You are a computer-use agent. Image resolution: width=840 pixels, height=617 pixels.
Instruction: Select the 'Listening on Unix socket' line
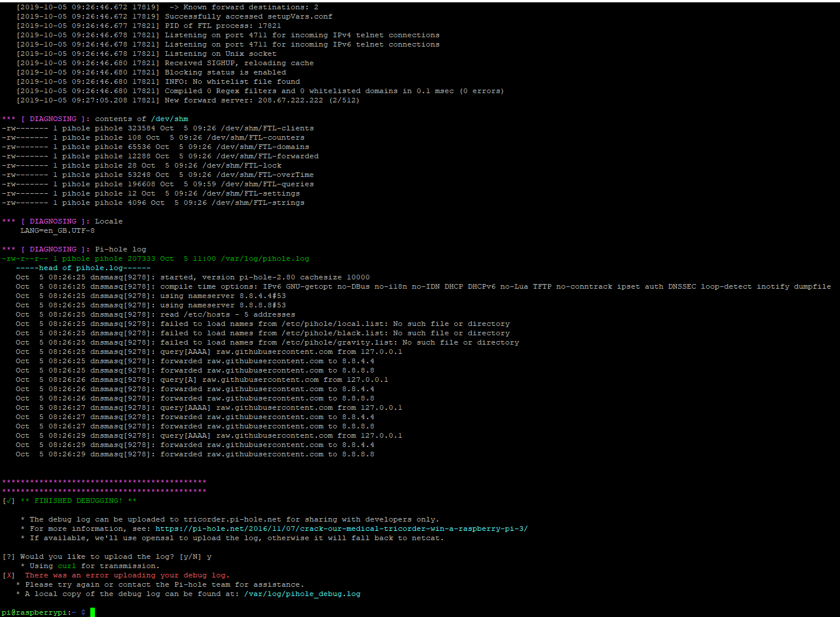146,54
